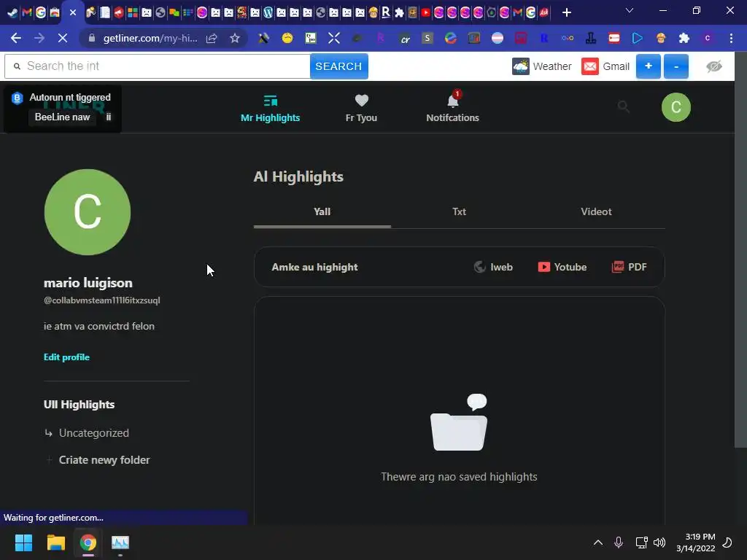Toggle the crossed-eye visibility icon
The width and height of the screenshot is (747, 560).
tap(713, 66)
